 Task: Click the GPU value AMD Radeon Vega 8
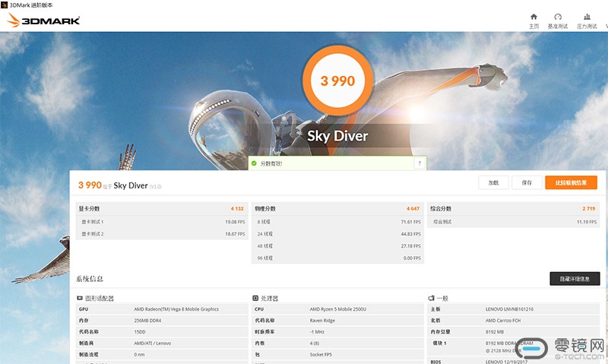tap(176, 309)
